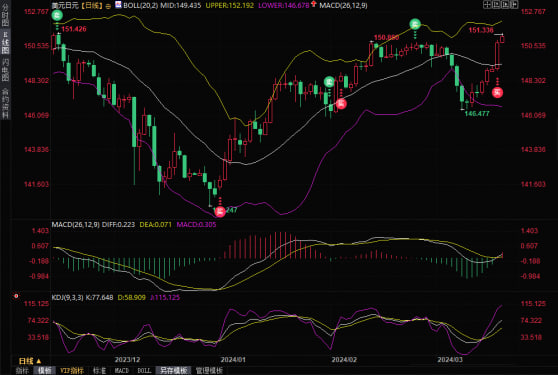Click the 另存模板 button
This screenshot has height=375, width=558.
(x=174, y=370)
